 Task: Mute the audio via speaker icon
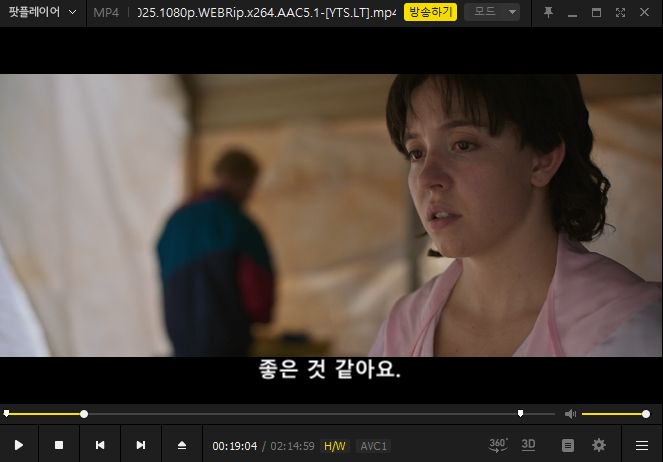point(570,414)
